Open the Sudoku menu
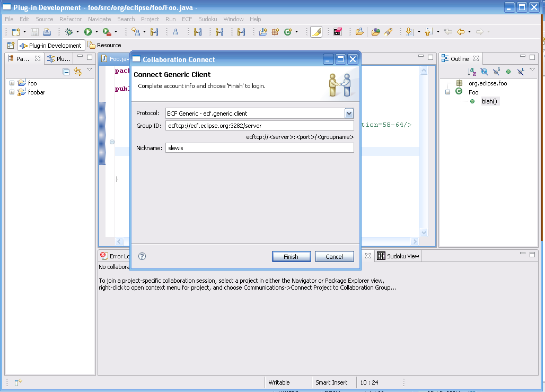 click(x=208, y=19)
